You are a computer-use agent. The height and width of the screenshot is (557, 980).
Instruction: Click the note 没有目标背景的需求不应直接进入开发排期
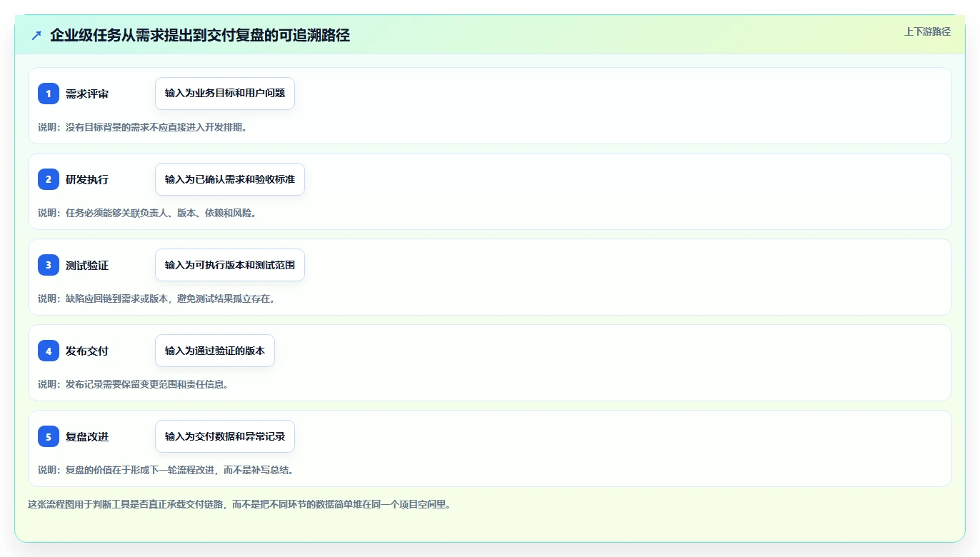(156, 127)
